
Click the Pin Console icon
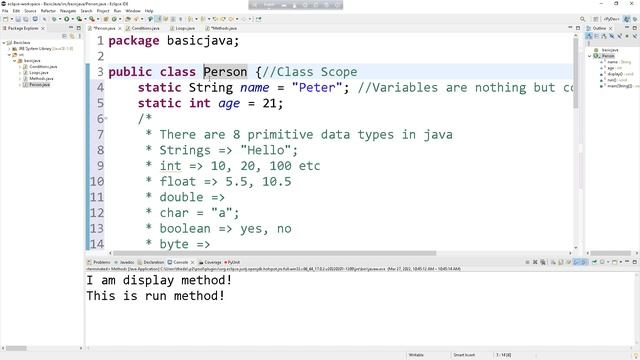pos(594,262)
